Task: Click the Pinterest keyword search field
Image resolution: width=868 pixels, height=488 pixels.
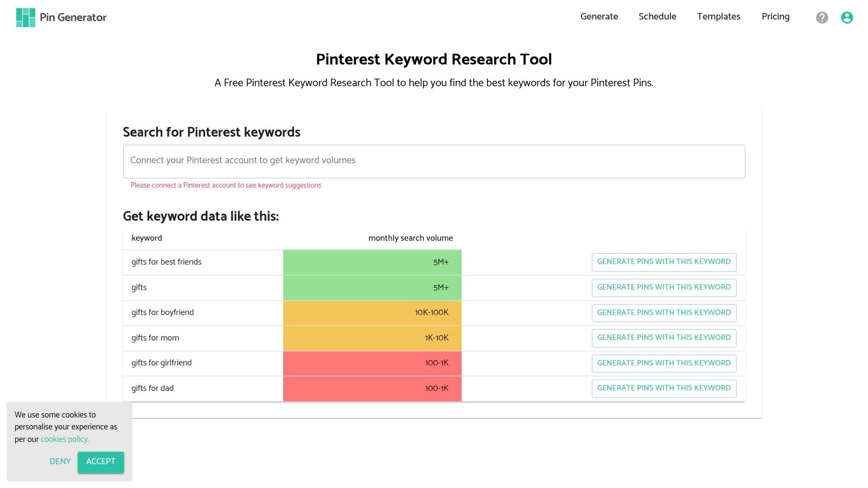Action: [433, 161]
